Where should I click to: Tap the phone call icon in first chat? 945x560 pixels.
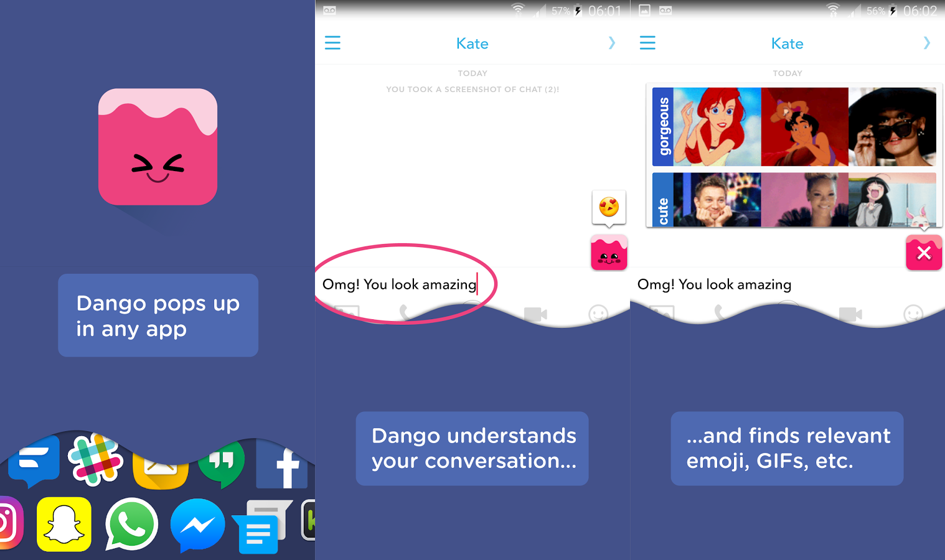click(405, 312)
